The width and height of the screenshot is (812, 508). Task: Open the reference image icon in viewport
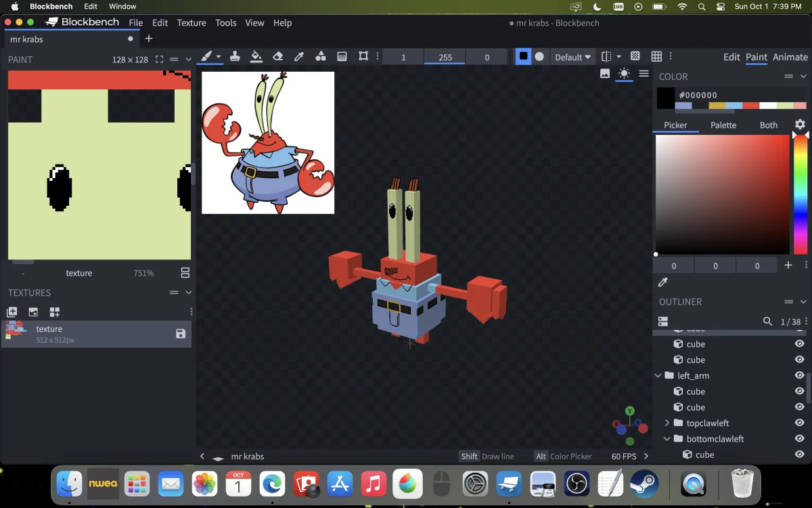[x=605, y=73]
